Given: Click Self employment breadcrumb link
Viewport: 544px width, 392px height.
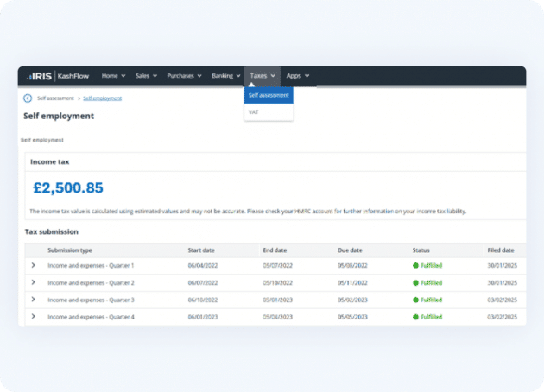Looking at the screenshot, I should point(103,98).
